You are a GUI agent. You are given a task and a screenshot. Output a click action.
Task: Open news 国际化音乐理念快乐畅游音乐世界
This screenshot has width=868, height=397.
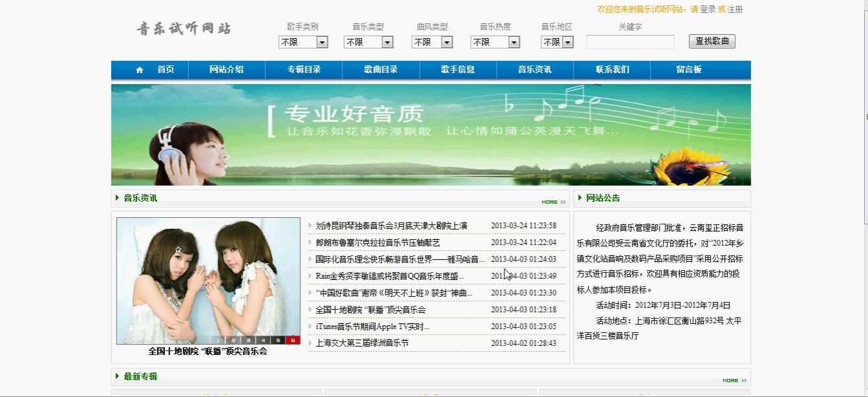pos(400,259)
